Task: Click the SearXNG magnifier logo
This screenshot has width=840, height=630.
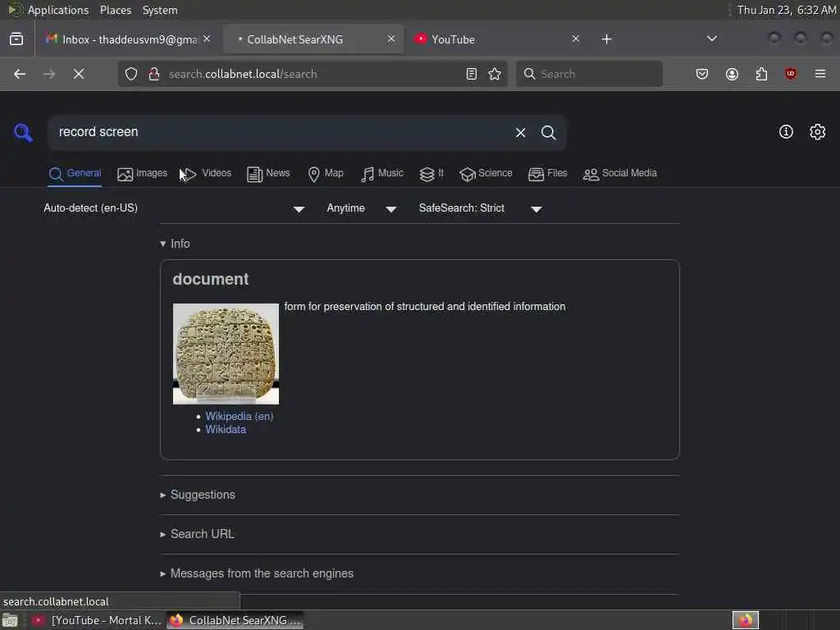Action: point(23,132)
